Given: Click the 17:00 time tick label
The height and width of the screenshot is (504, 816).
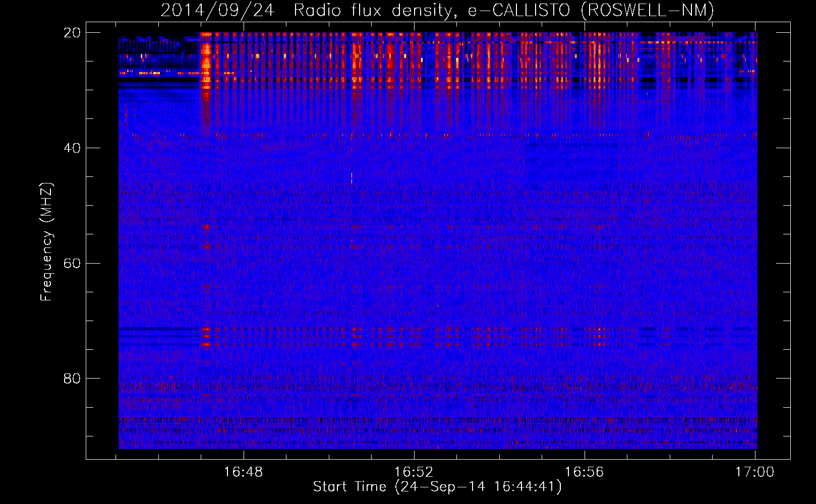Looking at the screenshot, I should pyautogui.click(x=754, y=472).
